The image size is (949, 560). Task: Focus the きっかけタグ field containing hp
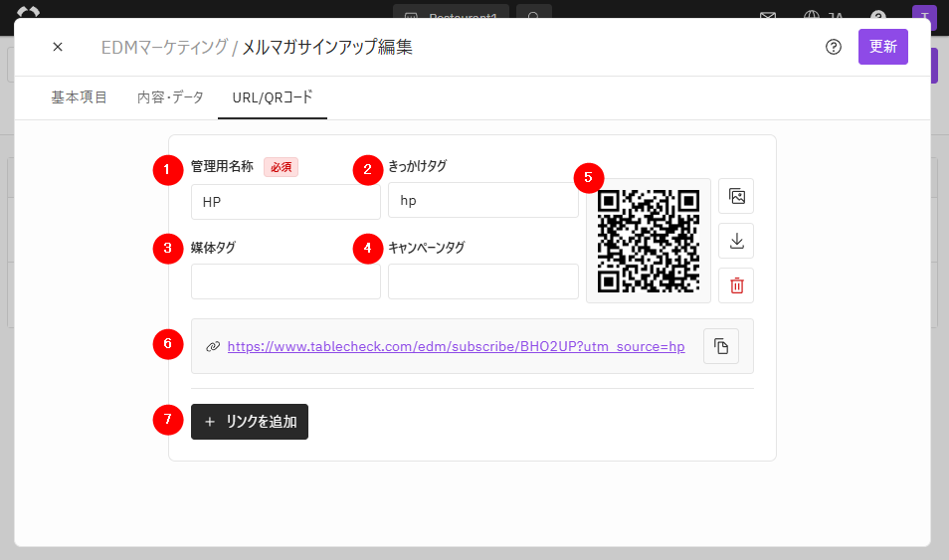click(483, 200)
